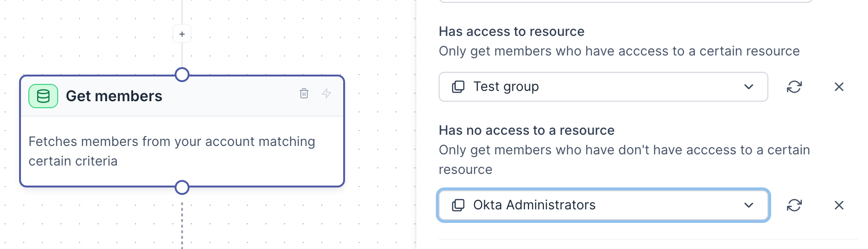Viewport: 868px width, 249px height.
Task: Click the resource icon inside Okta Administrators field
Action: click(x=458, y=205)
